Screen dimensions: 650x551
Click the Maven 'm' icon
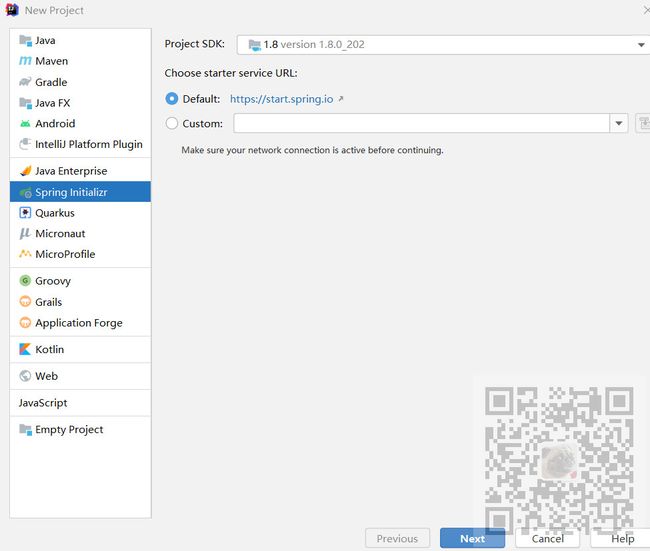[25, 61]
